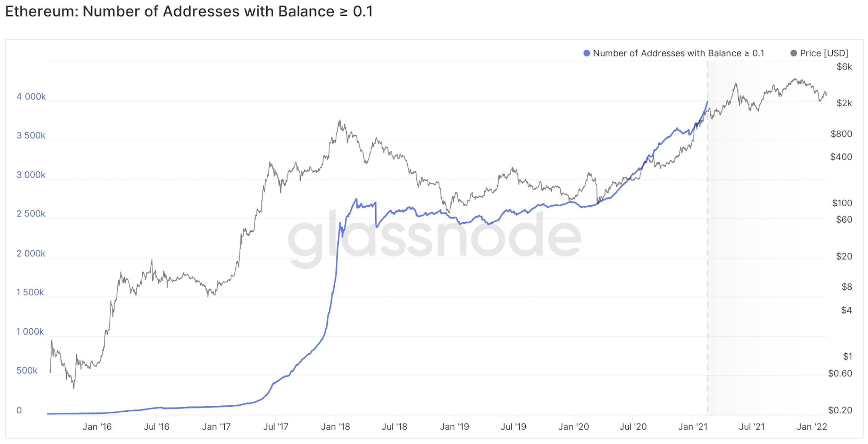Select the Jan '22 x-axis label
The image size is (868, 444).
point(812,427)
